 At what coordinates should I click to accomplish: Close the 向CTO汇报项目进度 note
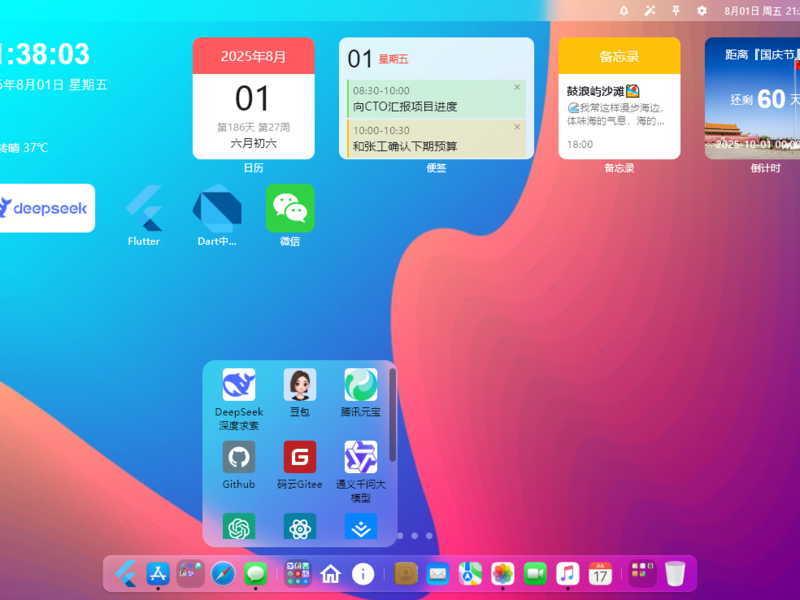517,87
